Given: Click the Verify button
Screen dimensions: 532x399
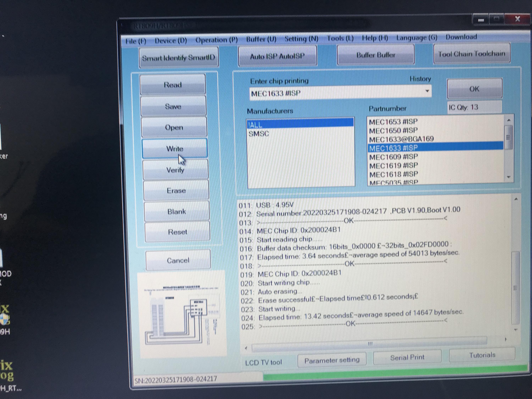Looking at the screenshot, I should (x=175, y=170).
